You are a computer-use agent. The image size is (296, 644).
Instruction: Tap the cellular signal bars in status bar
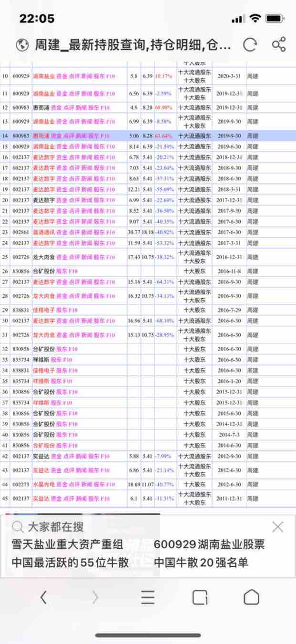pyautogui.click(x=237, y=19)
